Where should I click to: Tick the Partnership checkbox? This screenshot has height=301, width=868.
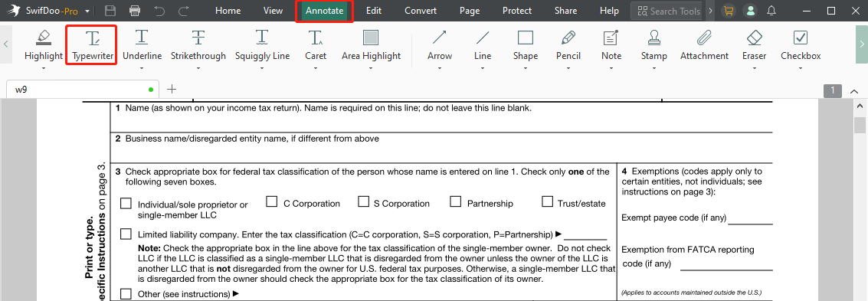(x=456, y=201)
